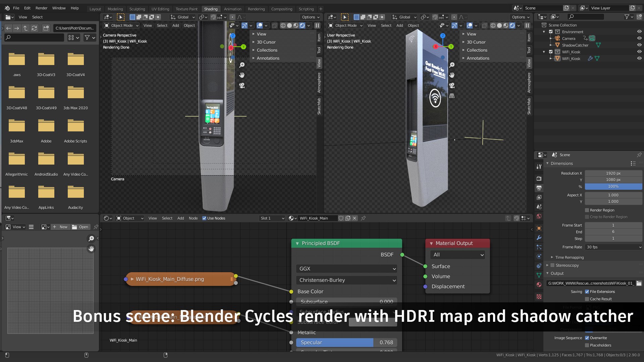Click pan hand icon in image editor

[91, 249]
